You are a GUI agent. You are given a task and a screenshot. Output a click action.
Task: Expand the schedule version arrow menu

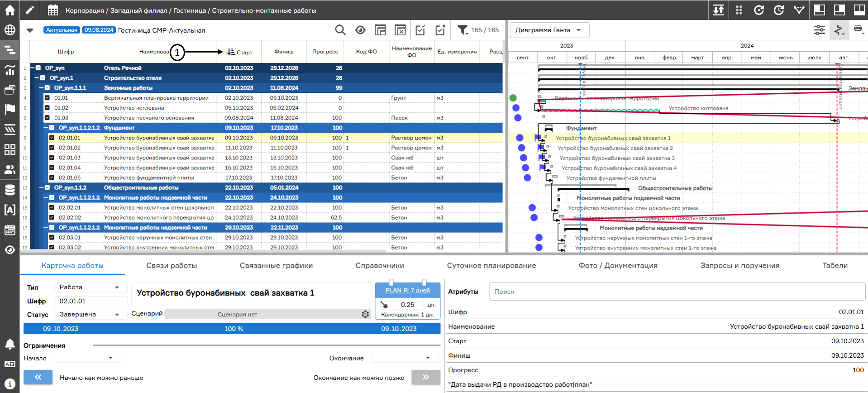coord(30,30)
